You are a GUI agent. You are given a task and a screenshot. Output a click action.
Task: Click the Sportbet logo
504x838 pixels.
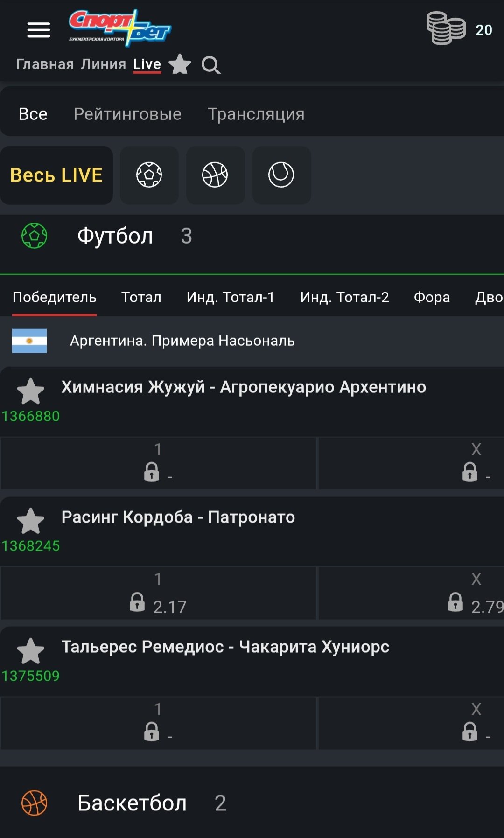point(120,28)
